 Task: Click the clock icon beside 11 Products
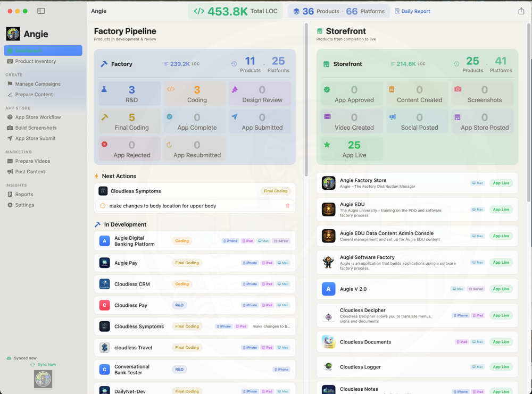pos(234,64)
